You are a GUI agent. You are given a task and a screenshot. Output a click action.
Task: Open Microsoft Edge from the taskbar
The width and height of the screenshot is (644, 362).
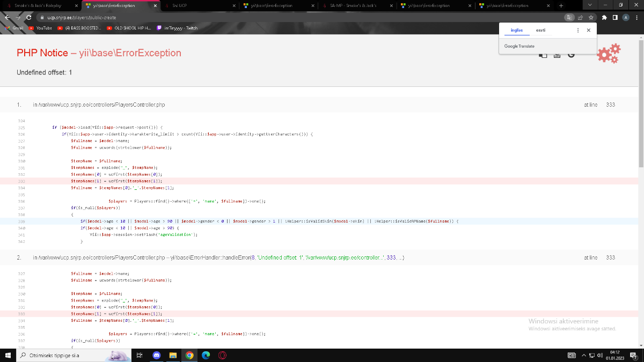click(206, 355)
